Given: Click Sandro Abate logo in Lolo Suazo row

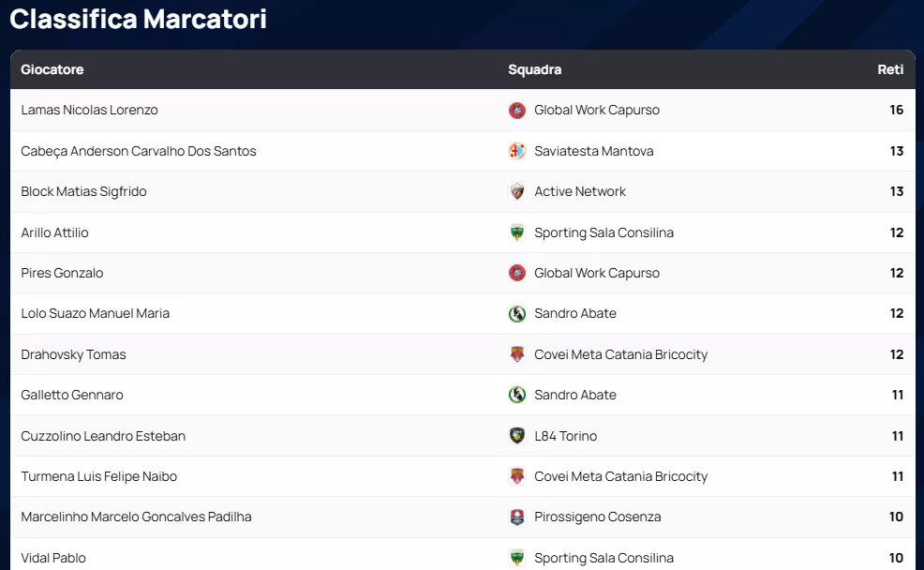Looking at the screenshot, I should click(x=517, y=314).
